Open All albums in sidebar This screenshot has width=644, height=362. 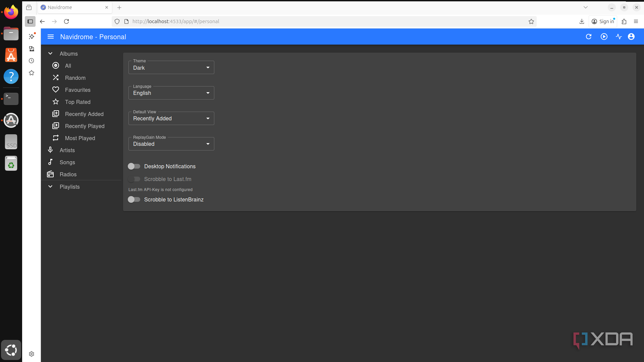click(x=81, y=66)
